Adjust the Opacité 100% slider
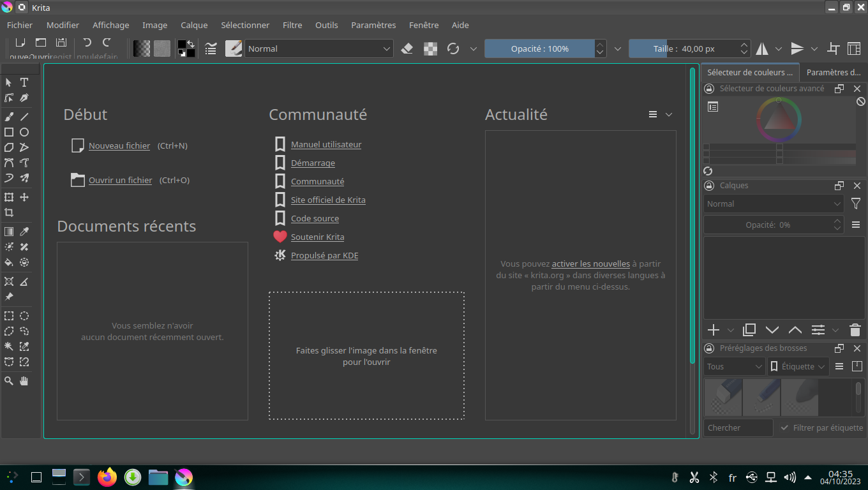 539,48
